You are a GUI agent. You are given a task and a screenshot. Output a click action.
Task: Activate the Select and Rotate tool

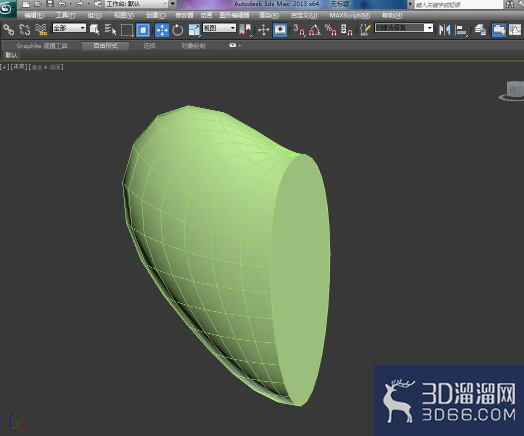[178, 30]
